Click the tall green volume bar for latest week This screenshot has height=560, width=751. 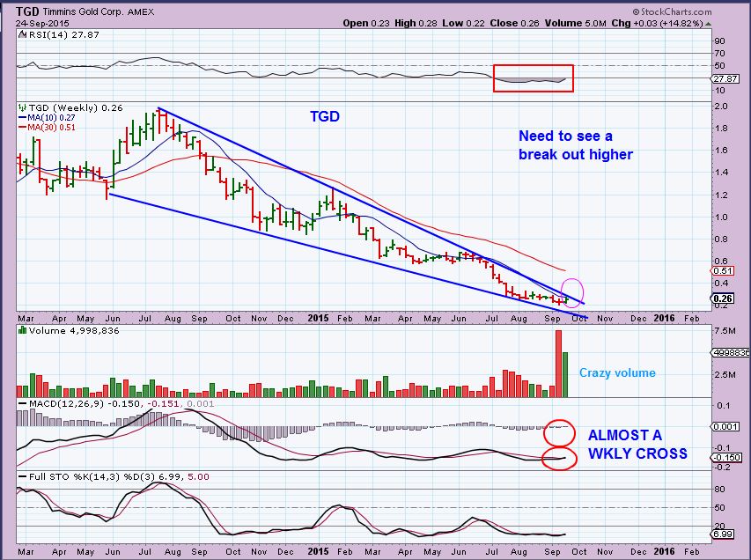[x=565, y=374]
